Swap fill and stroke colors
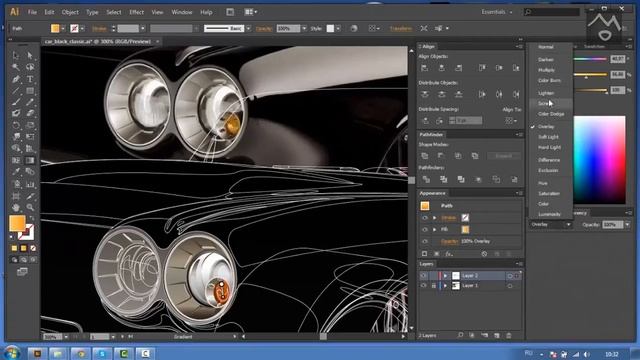Image resolution: width=640 pixels, height=360 pixels. tap(31, 218)
